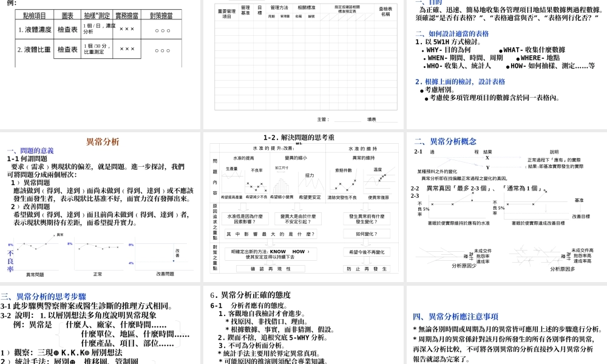Click the 二、如何設計適當的表格 heading
Image resolution: width=607 pixels, height=364 pixels.
coord(452,33)
